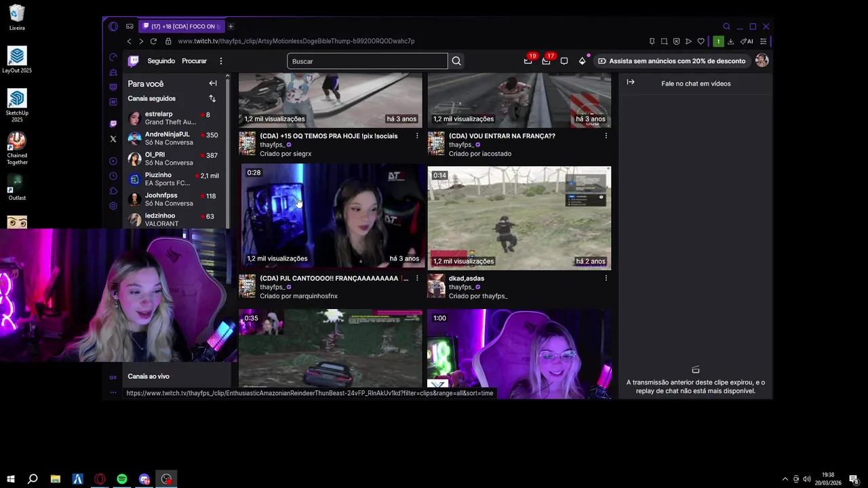Open ledzinhoo followed channel

click(176, 220)
